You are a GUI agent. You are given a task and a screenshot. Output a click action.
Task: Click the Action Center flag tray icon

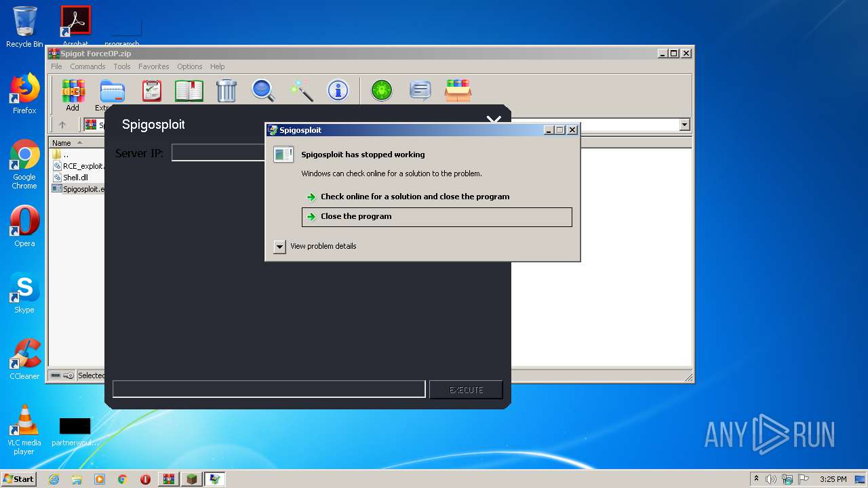point(804,479)
